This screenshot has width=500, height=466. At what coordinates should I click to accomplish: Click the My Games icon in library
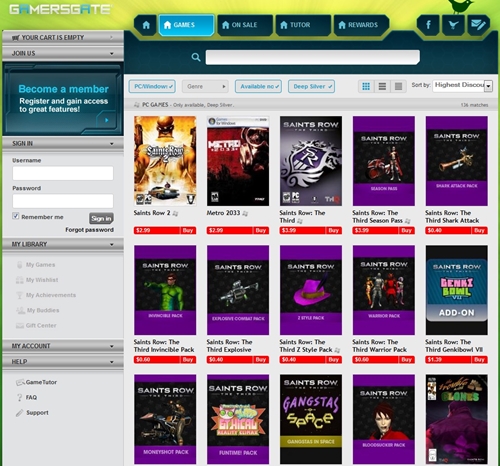tap(20, 265)
